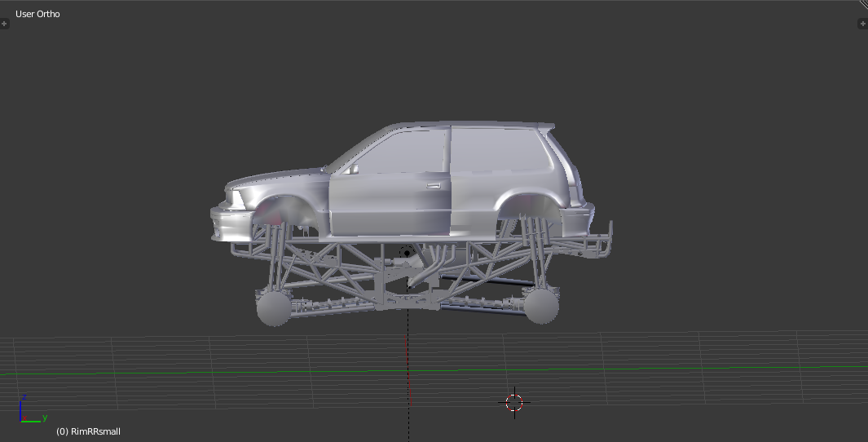Expand the tool shelf with the left plus icon
The width and height of the screenshot is (868, 442).
(4, 24)
